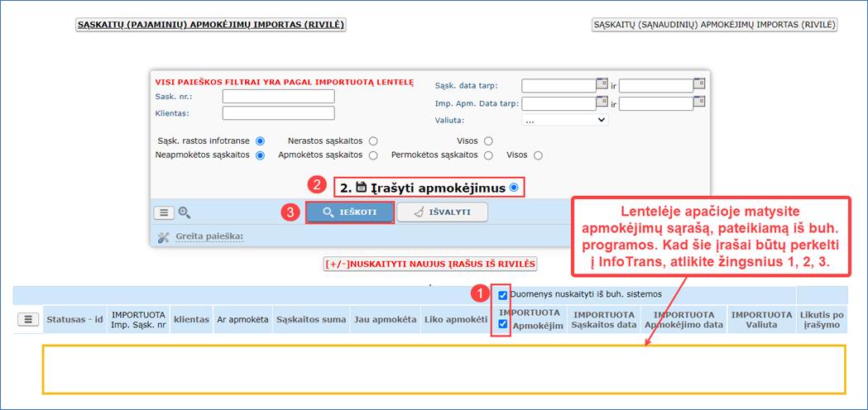This screenshot has height=410, width=868.
Task: Select Neapmokėtos sąskaitos radio button
Action: [260, 155]
